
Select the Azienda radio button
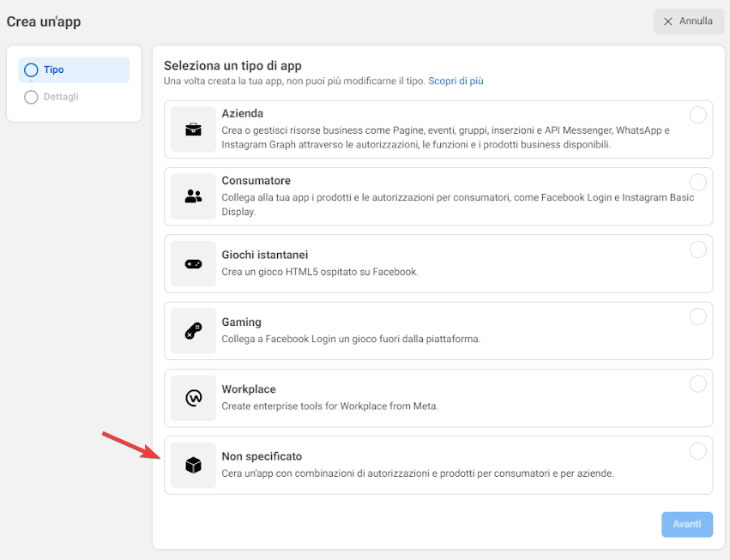(x=698, y=115)
